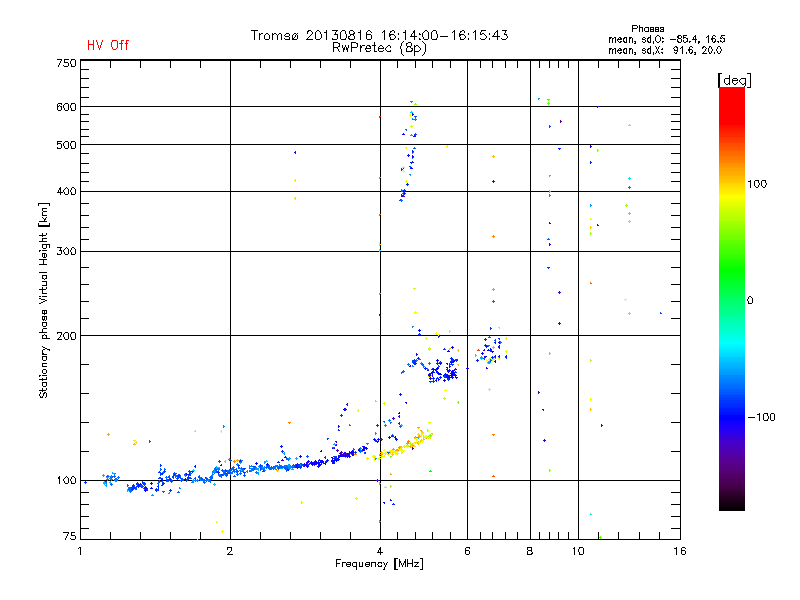Click the 'Phases' heading in the statistics block
Viewport: 800px width, 600px height.
point(647,29)
